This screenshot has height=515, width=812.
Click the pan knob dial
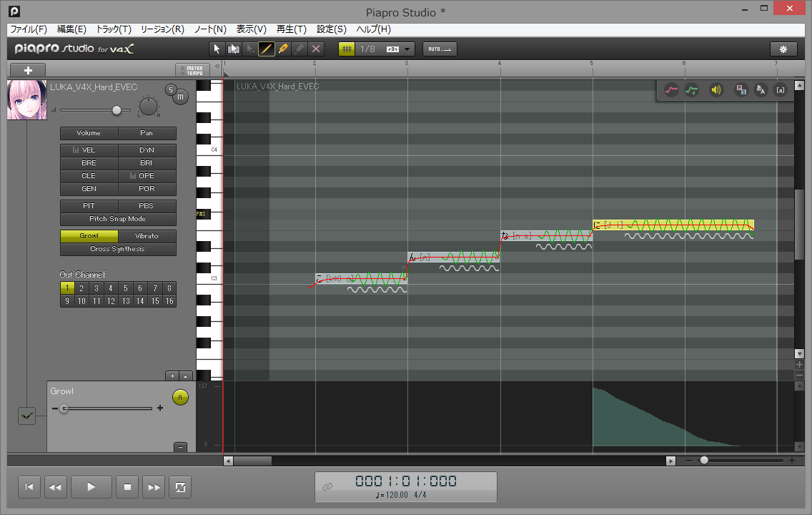click(149, 107)
